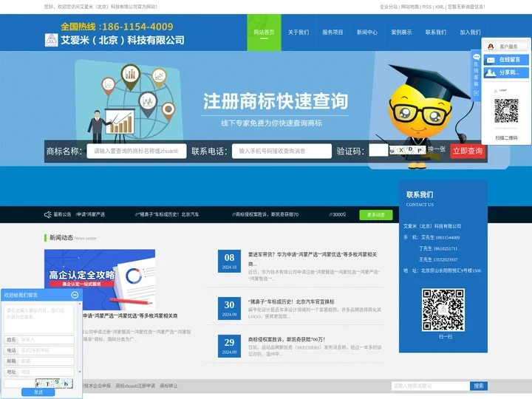532x399 pixels.
Task: Click the ticker item "猪鼻子"车标成历史！北京汽车
Action: (x=167, y=214)
